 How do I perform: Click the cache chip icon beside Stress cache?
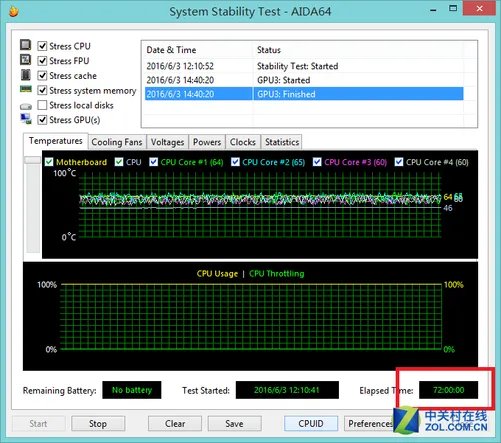tap(26, 75)
